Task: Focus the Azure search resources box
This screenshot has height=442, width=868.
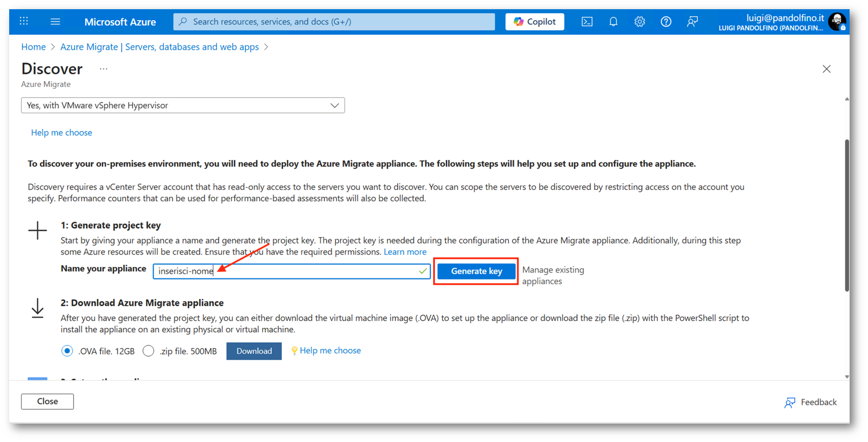Action: 334,21
